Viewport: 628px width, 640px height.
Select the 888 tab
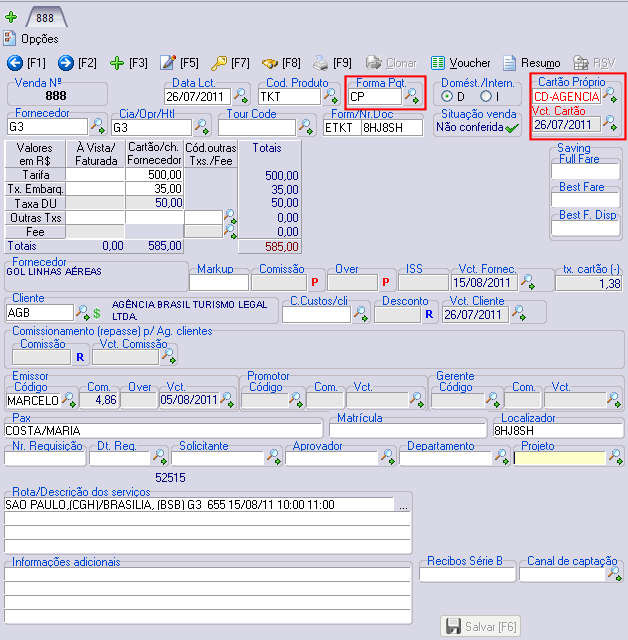45,18
